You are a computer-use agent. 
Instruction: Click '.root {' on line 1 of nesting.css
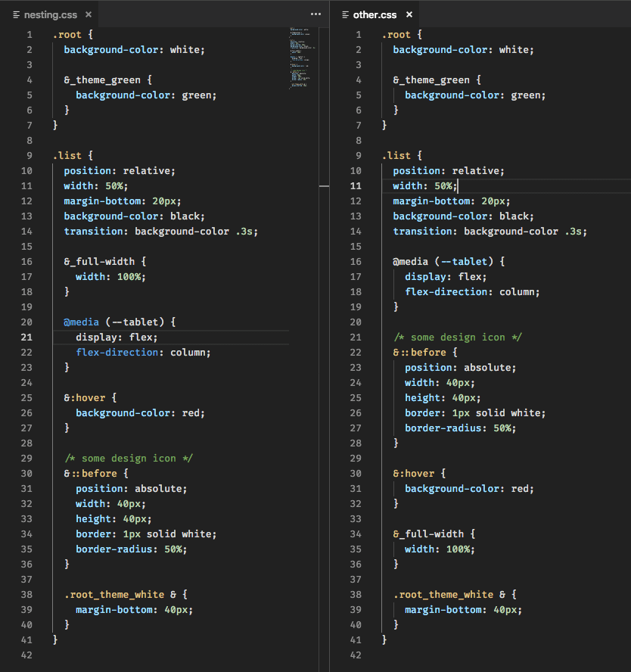(x=73, y=35)
